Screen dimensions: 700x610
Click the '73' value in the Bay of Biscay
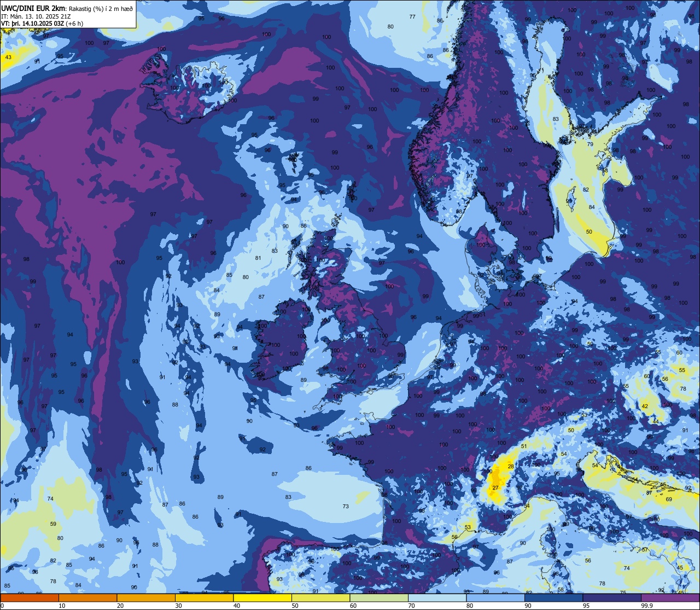[346, 507]
